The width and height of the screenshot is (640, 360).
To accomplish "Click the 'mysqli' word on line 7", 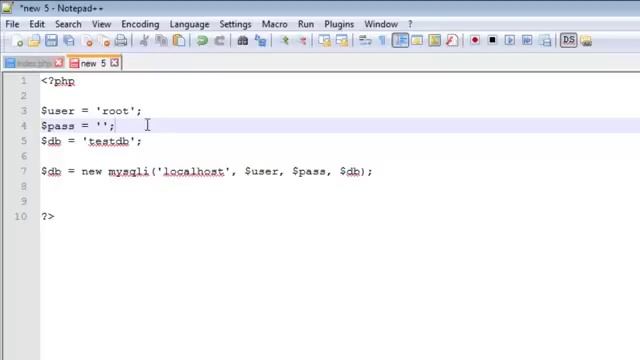I will tap(129, 171).
